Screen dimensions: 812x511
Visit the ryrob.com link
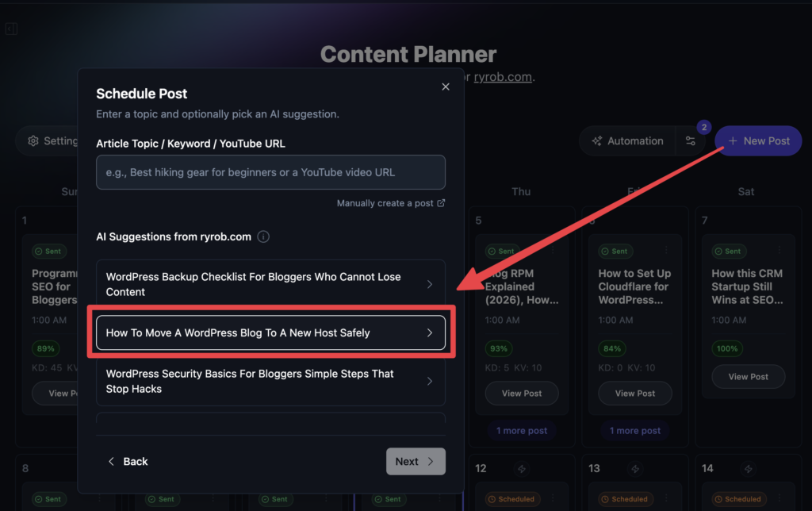(x=503, y=77)
